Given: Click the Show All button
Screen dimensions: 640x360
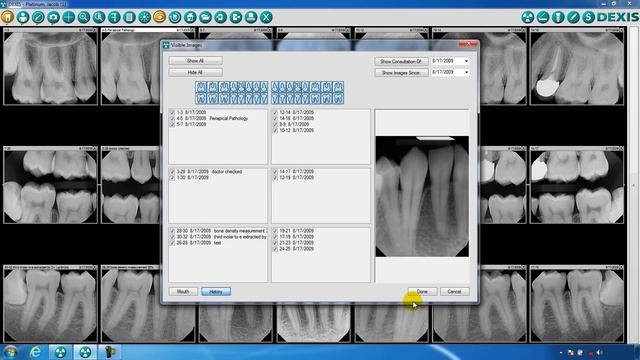Looking at the screenshot, I should 196,61.
